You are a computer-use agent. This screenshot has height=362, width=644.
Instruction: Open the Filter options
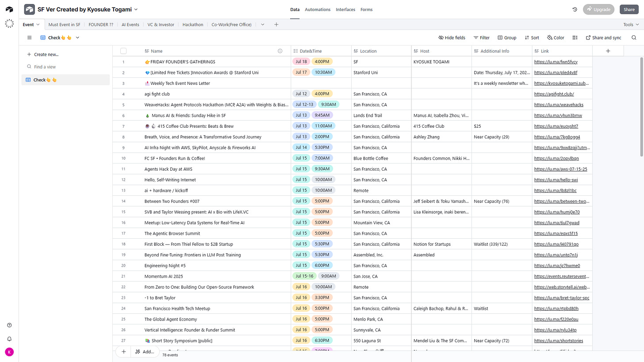tap(481, 38)
